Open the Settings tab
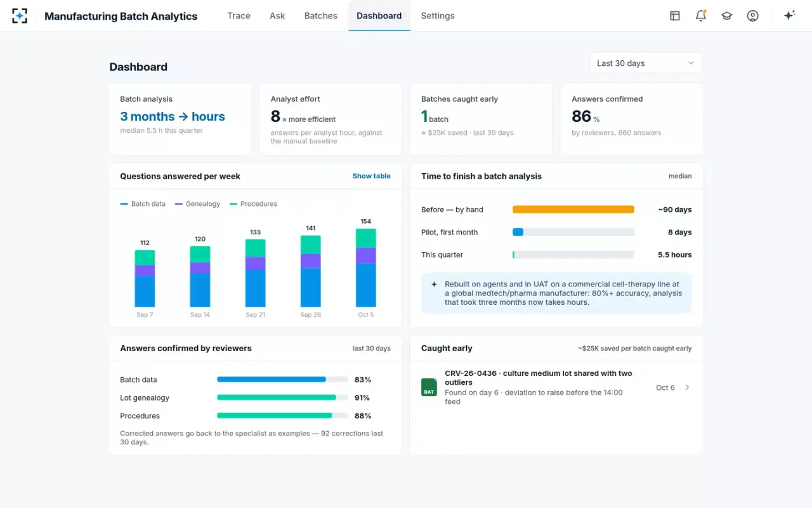The image size is (812, 508). pos(438,16)
